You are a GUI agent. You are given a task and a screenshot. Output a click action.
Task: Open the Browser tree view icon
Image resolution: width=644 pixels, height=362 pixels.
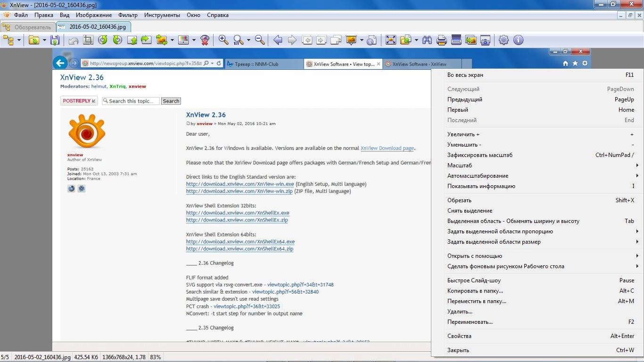(x=8, y=41)
